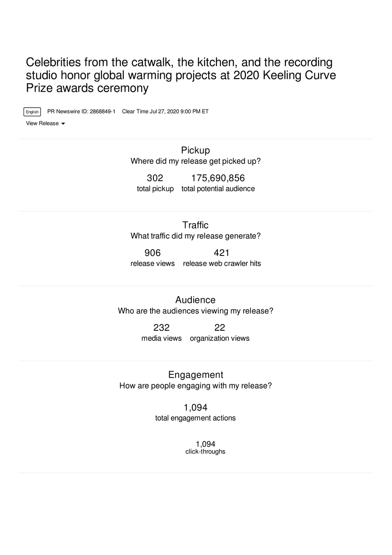Click 'Where did my release get picked up?' subtitle
This screenshot has width=392, height=555.
(196, 161)
